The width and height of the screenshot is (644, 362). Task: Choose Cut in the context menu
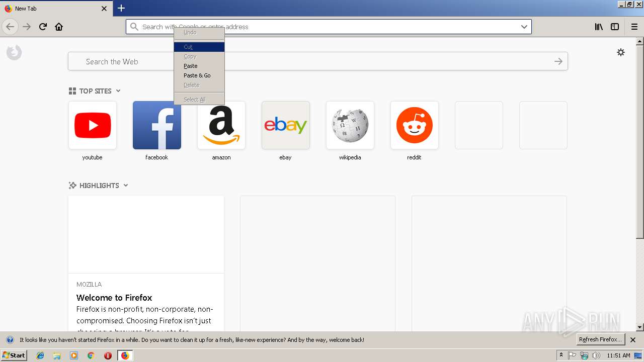click(x=199, y=47)
